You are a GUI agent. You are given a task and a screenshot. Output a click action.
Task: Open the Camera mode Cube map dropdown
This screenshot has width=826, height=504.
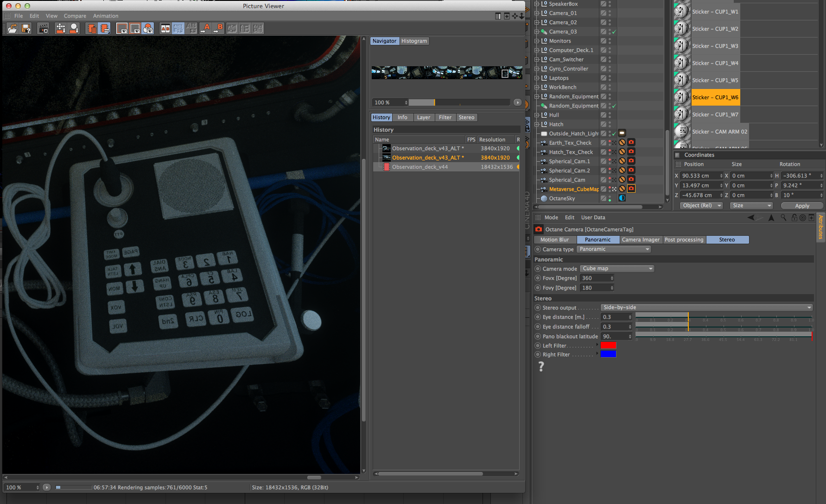[617, 269]
